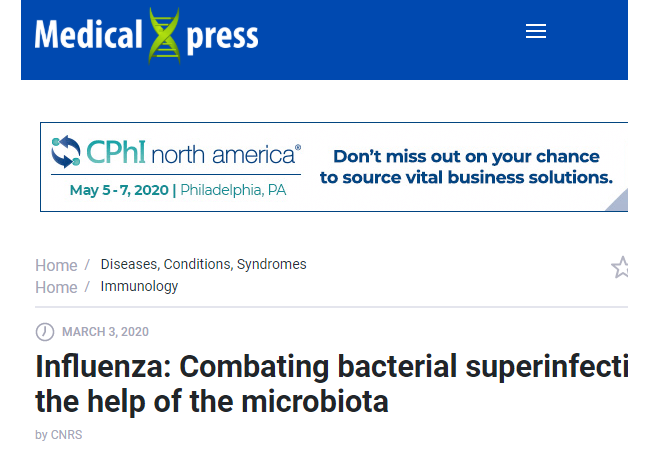
Task: Click the 'press' word in the logo
Action: 222,38
